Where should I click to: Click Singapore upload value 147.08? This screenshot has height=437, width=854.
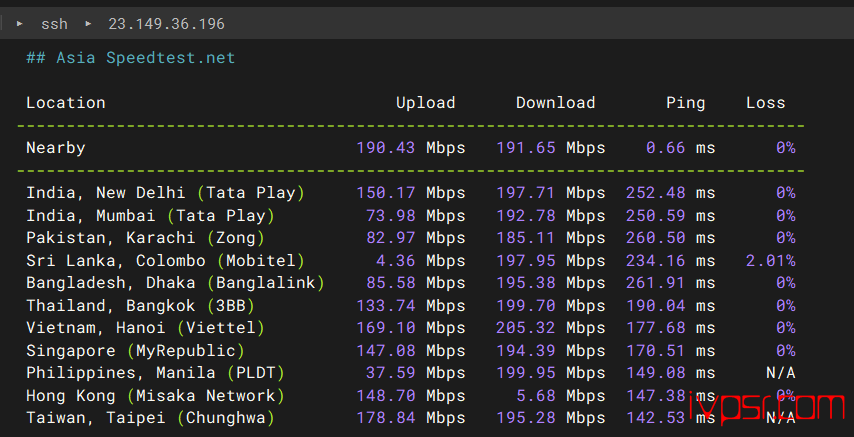(x=386, y=350)
